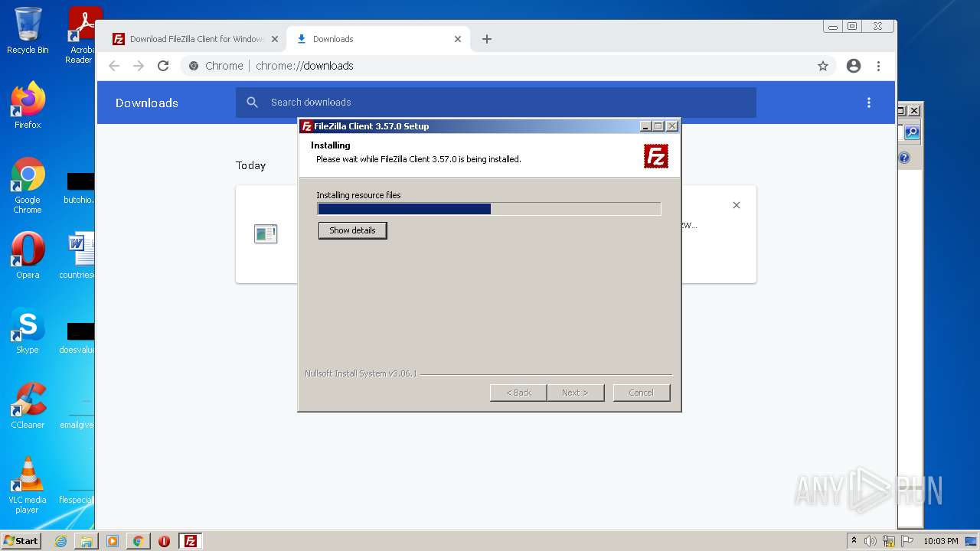Viewport: 980px width, 551px height.
Task: Launch Google Chrome desktop shortcut
Action: pyautogui.click(x=28, y=185)
